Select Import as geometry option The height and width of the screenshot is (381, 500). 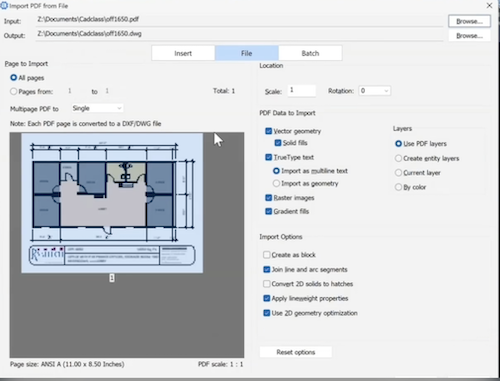tap(276, 183)
